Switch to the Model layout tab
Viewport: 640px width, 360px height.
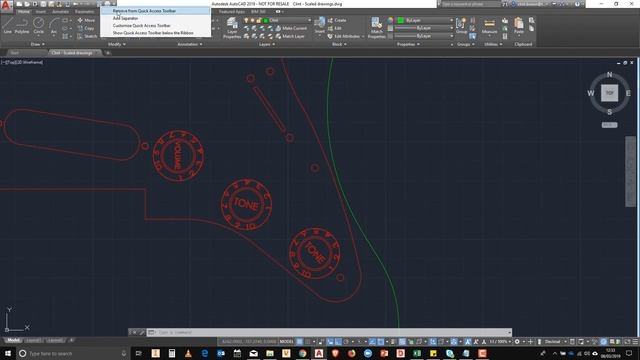pos(13,340)
